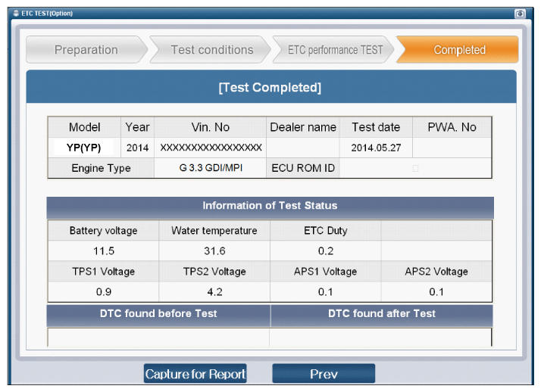Click the Battery voltage value 11.5
This screenshot has height=392, width=541.
[103, 250]
